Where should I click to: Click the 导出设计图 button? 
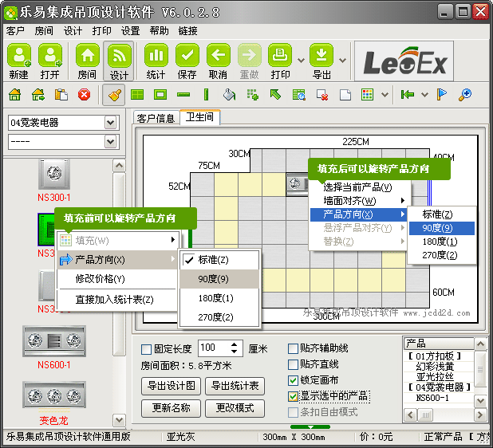(x=172, y=386)
